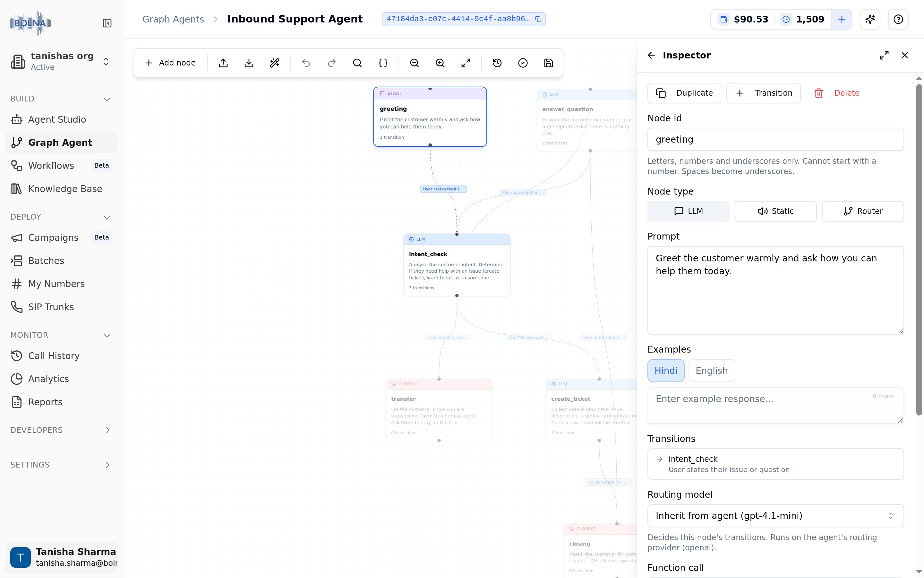Collapse the BUILD section

[x=61, y=99]
